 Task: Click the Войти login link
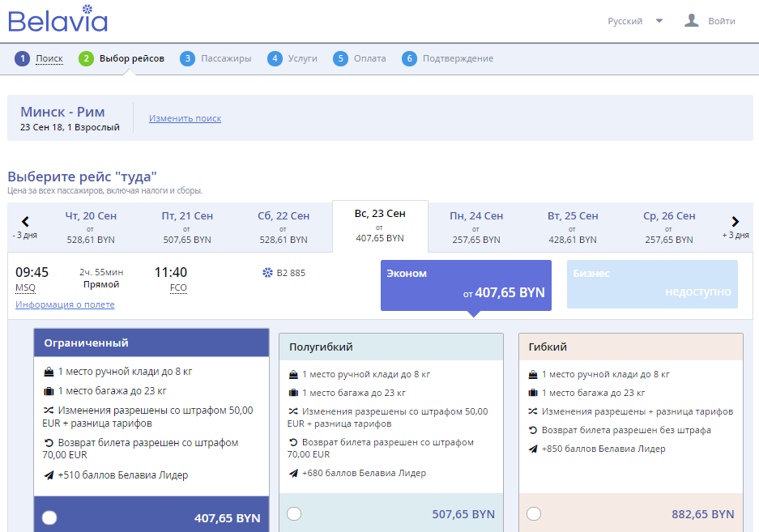click(721, 21)
